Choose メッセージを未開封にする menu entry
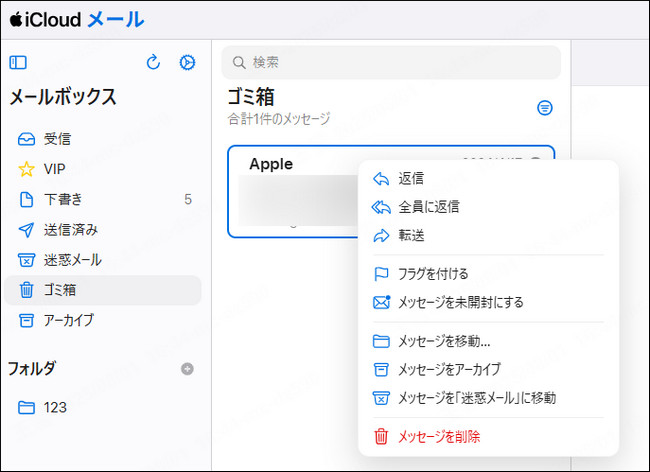This screenshot has height=472, width=650. [488, 303]
